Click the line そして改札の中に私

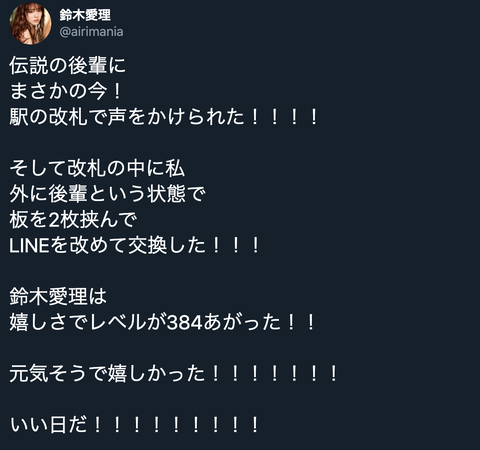97,168
